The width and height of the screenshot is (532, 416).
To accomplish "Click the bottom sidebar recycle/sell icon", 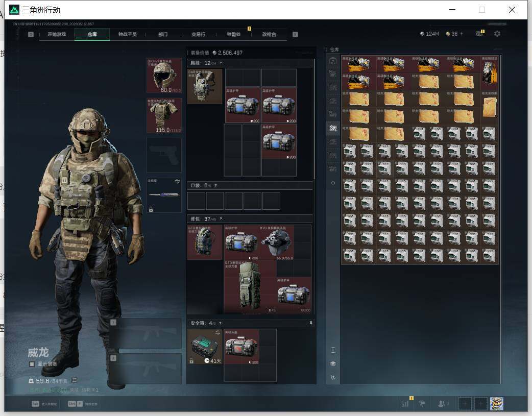I will click(333, 377).
